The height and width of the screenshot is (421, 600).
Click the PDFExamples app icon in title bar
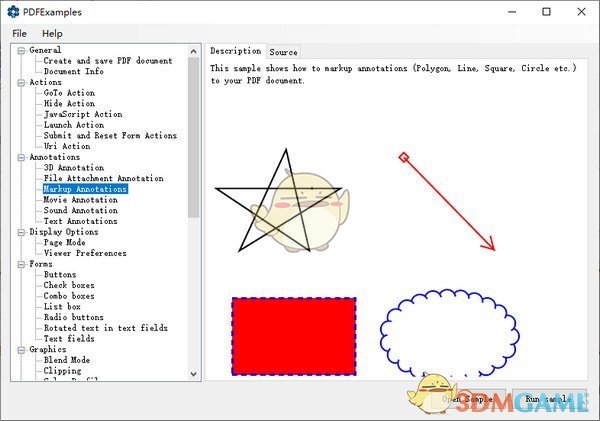pos(13,12)
